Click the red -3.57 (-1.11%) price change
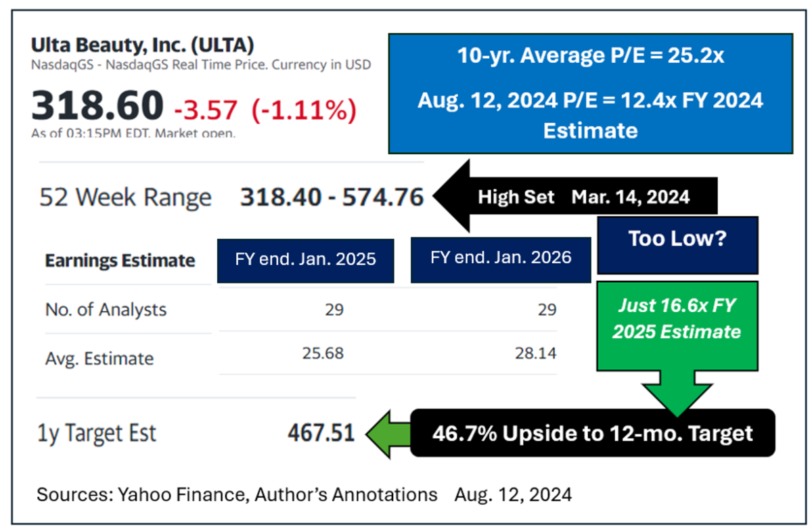 coord(265,110)
